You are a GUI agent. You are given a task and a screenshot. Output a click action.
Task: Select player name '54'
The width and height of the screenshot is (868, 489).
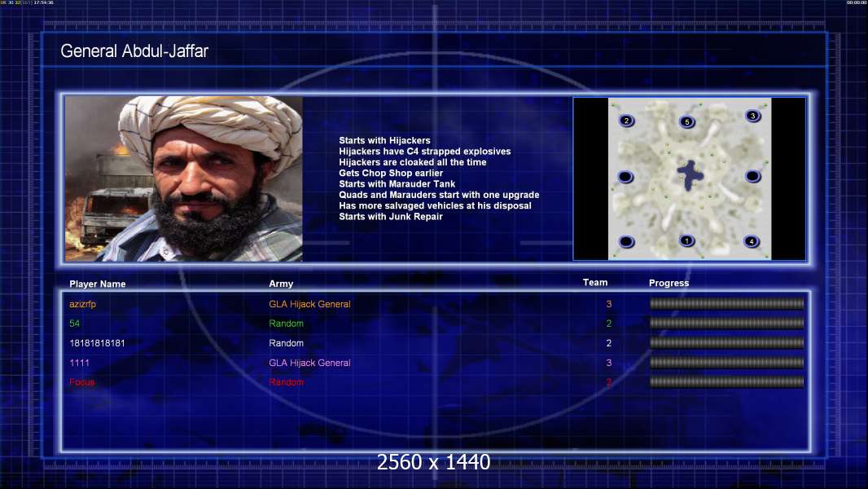[74, 324]
